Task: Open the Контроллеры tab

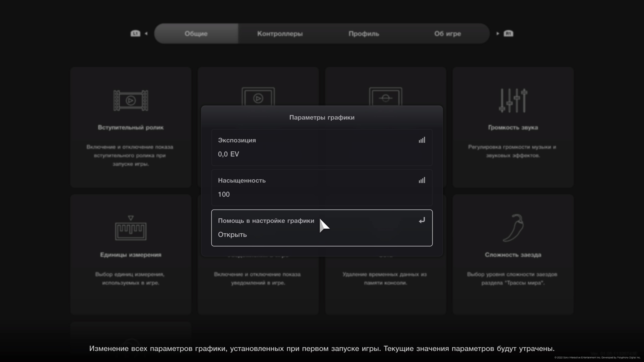Action: pos(280,34)
